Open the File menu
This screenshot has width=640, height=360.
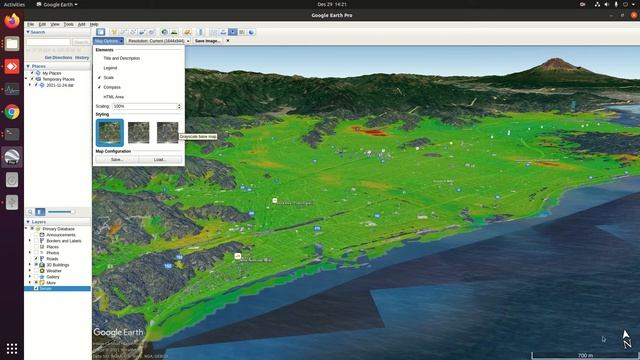click(31, 24)
